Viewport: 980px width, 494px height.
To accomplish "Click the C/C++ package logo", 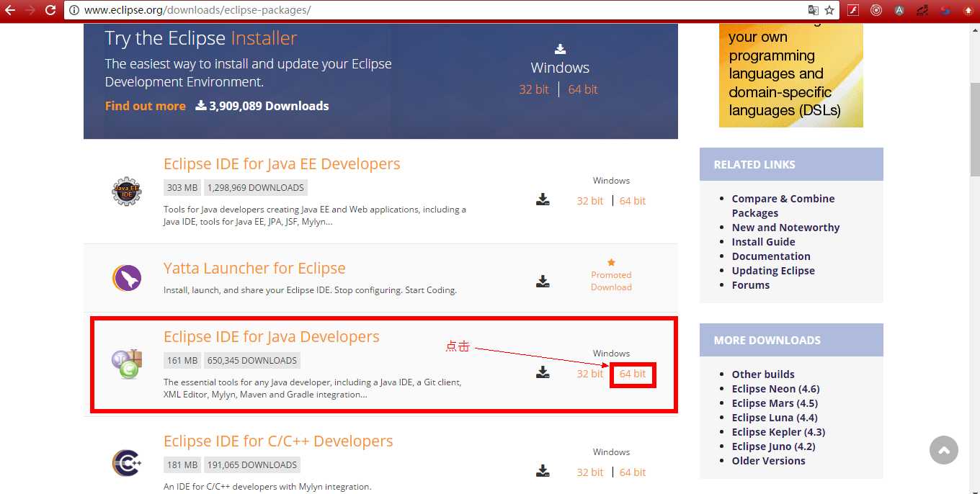I will coord(127,462).
